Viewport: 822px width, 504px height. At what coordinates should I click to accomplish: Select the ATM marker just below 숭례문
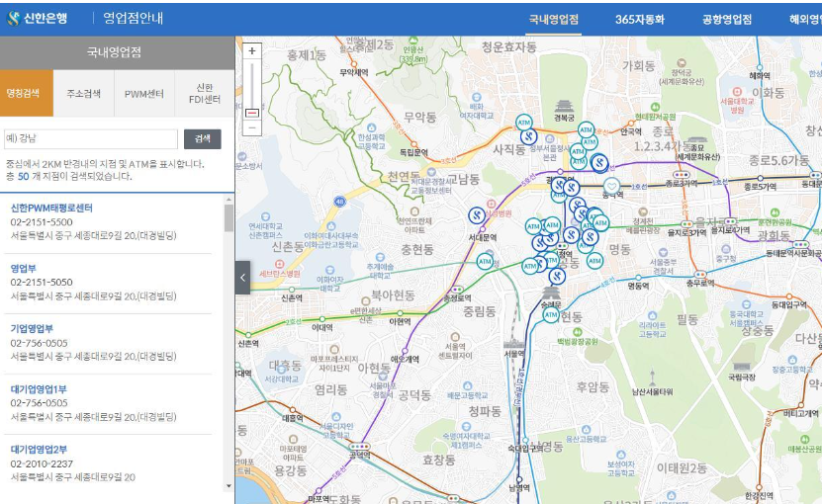(550, 315)
